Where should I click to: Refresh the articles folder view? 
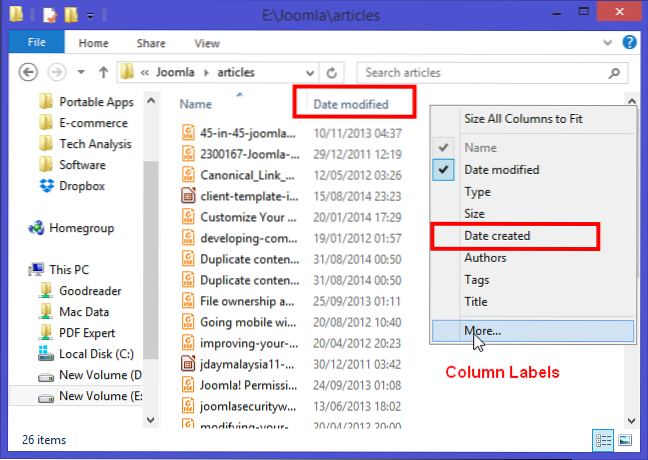click(x=334, y=73)
